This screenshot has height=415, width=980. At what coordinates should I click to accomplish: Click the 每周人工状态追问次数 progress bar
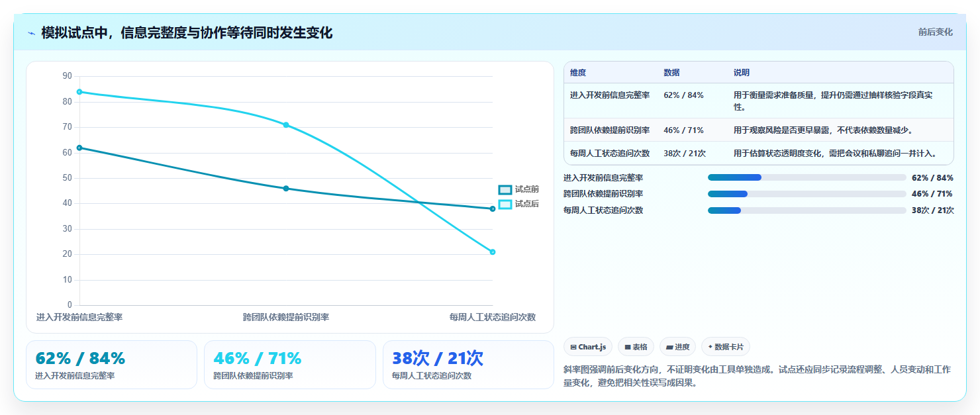(x=807, y=210)
